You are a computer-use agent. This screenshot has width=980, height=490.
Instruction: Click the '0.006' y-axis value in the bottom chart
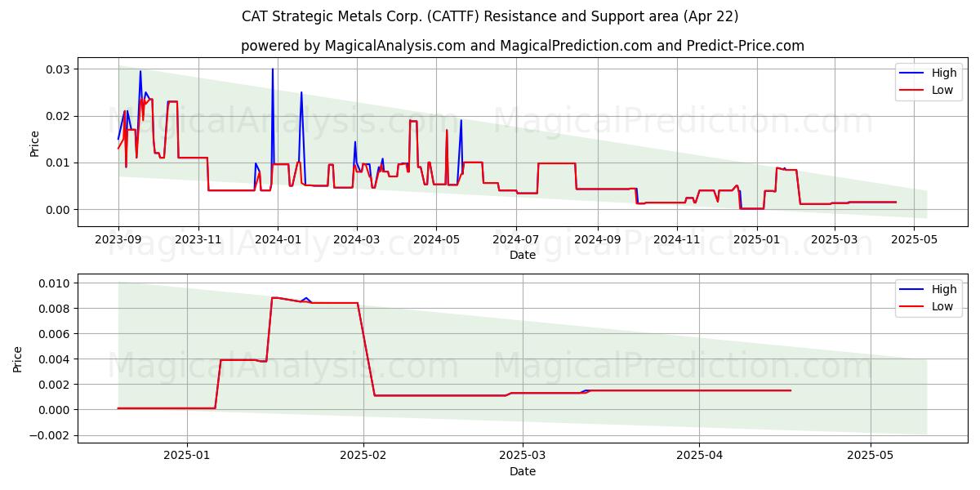[x=56, y=334]
